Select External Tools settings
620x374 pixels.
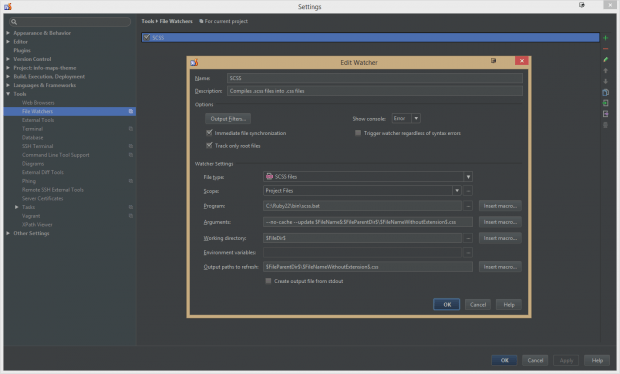pyautogui.click(x=38, y=120)
